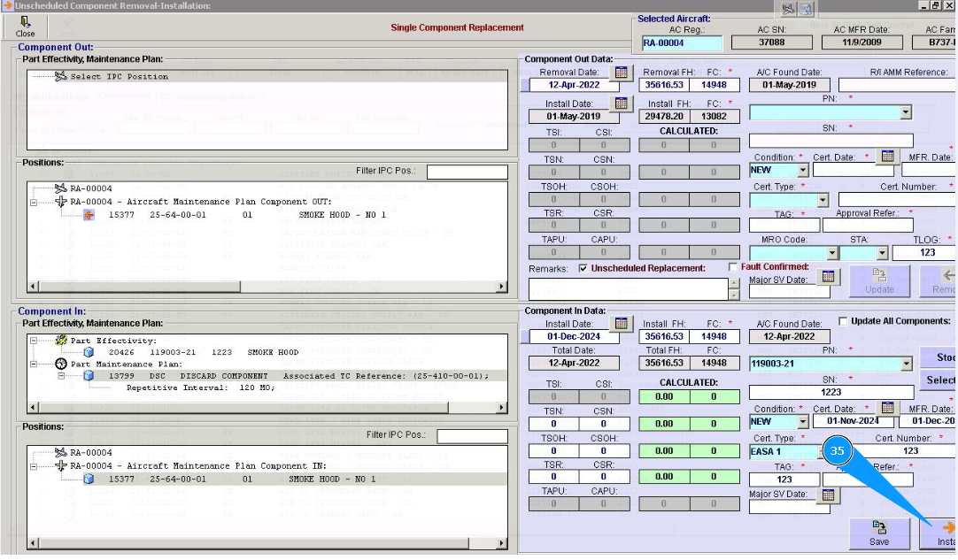Image resolution: width=958 pixels, height=560 pixels.
Task: Tick the Update All Components checkbox
Action: [x=843, y=321]
